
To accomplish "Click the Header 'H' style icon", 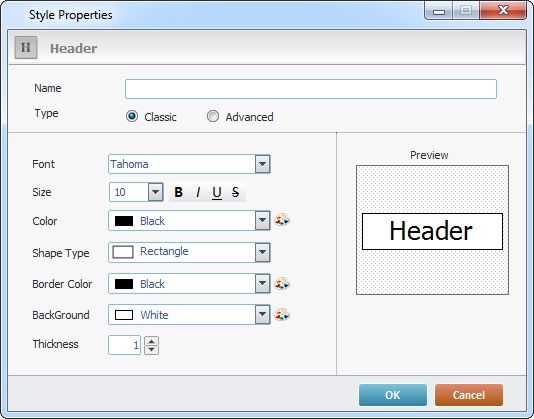I will [26, 48].
